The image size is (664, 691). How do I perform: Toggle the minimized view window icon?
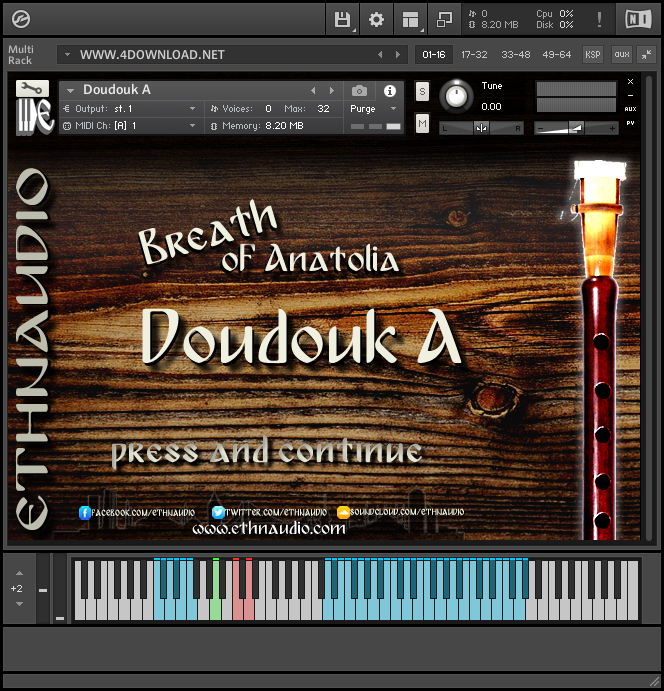tap(444, 19)
